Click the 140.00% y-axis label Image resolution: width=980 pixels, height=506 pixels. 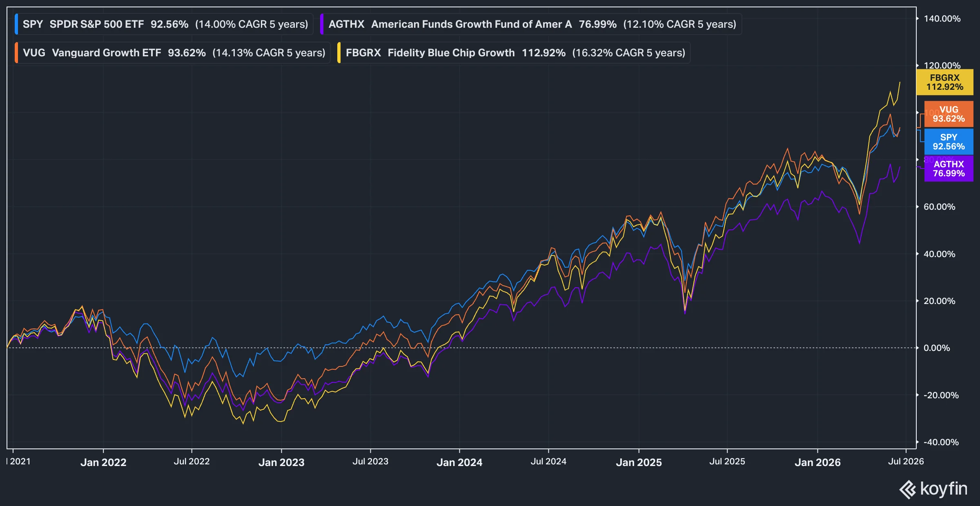coord(942,19)
